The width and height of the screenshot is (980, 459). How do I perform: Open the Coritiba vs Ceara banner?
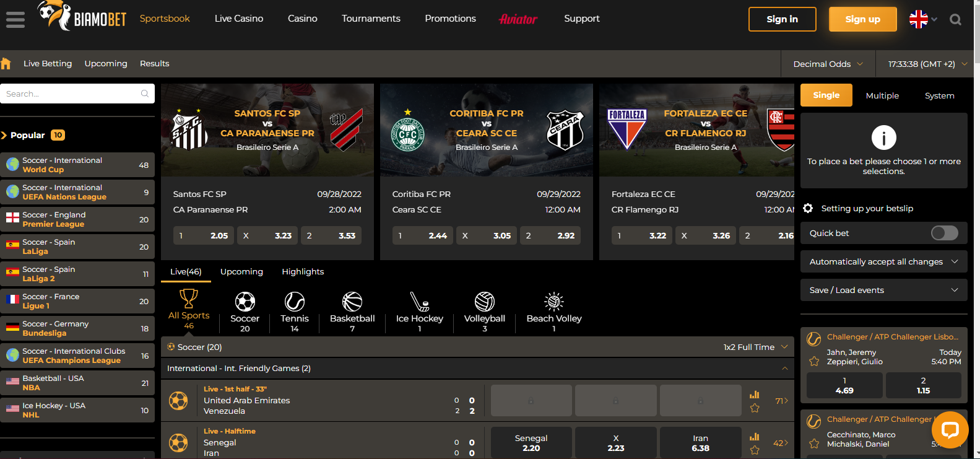click(x=487, y=130)
